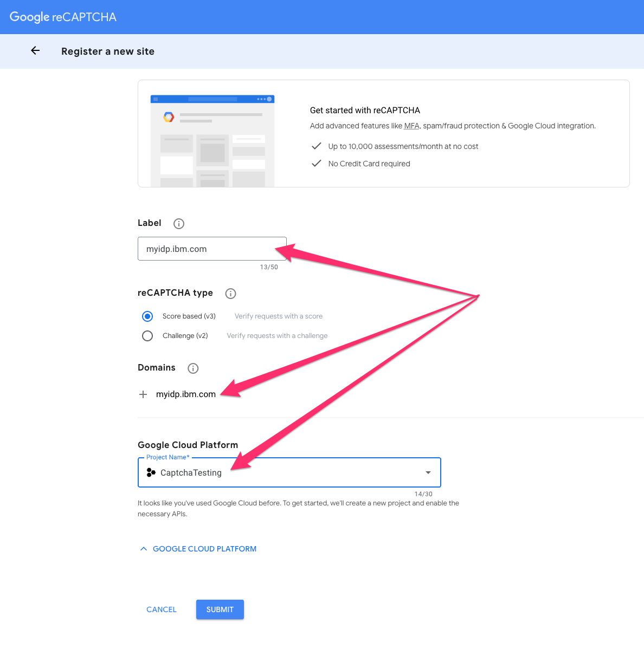Click the CANCEL button
The height and width of the screenshot is (662, 644).
click(x=162, y=609)
